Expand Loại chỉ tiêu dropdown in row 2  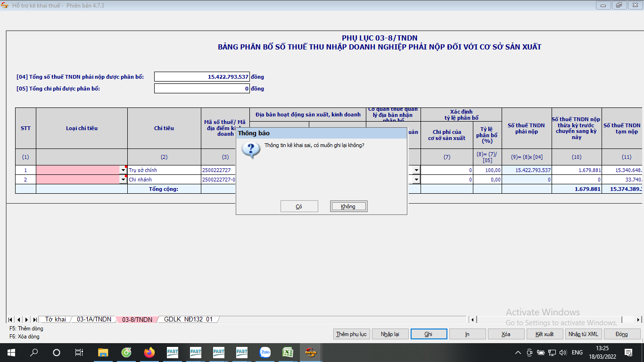124,180
